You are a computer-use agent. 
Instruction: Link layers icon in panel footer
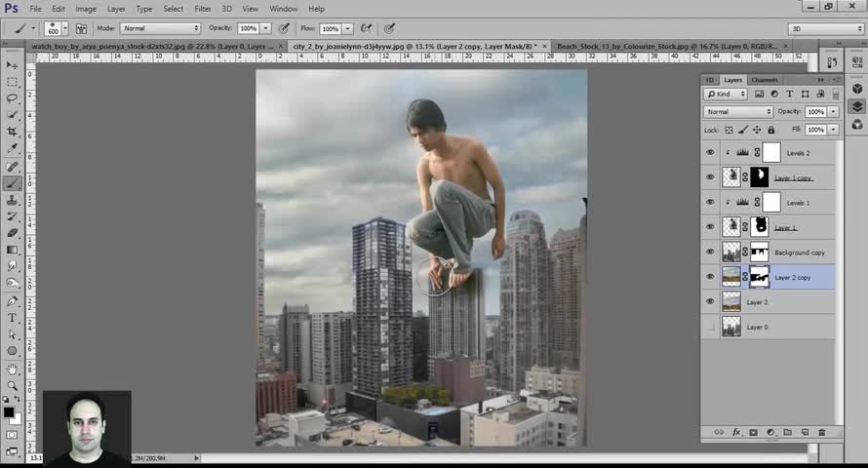point(719,432)
